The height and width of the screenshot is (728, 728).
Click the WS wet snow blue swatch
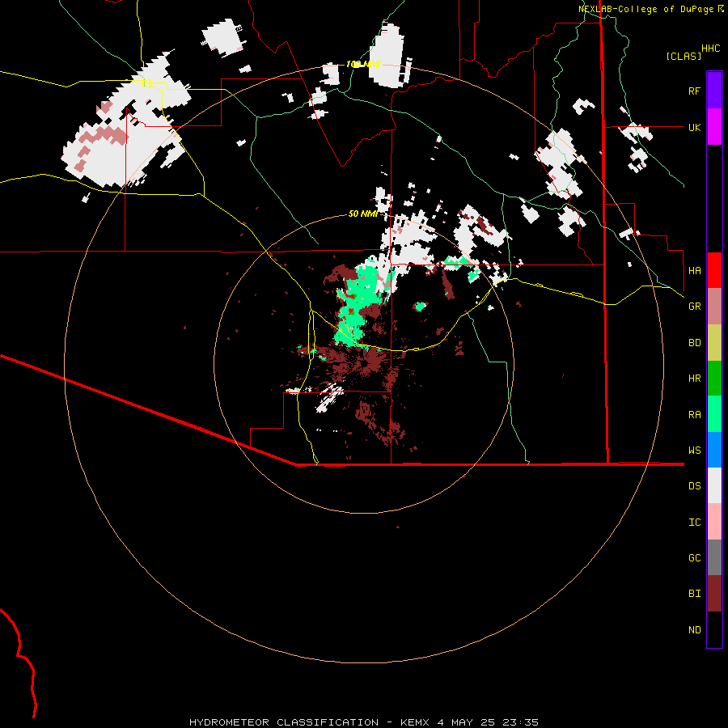[714, 450]
